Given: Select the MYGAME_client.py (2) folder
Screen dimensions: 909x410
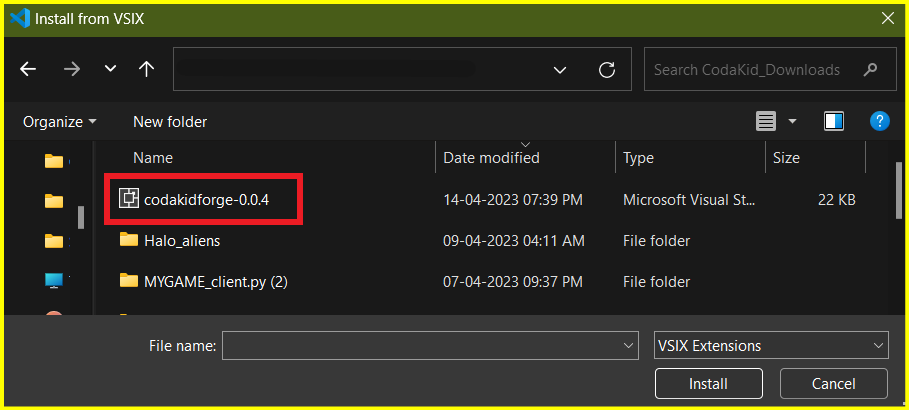Looking at the screenshot, I should (216, 282).
